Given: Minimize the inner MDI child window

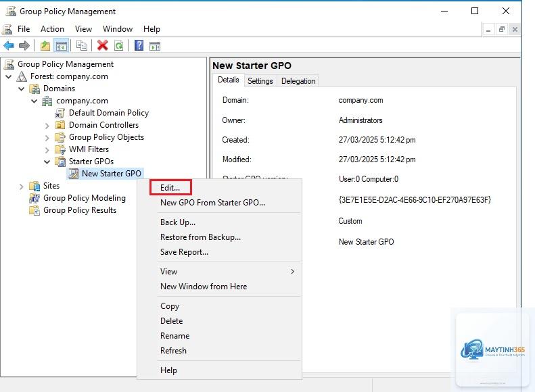Looking at the screenshot, I should (488, 29).
